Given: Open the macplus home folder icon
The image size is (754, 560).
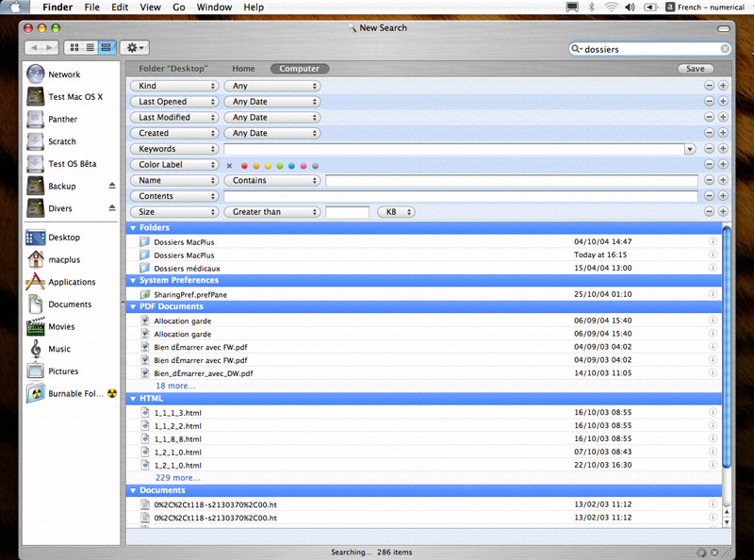Looking at the screenshot, I should [x=36, y=259].
